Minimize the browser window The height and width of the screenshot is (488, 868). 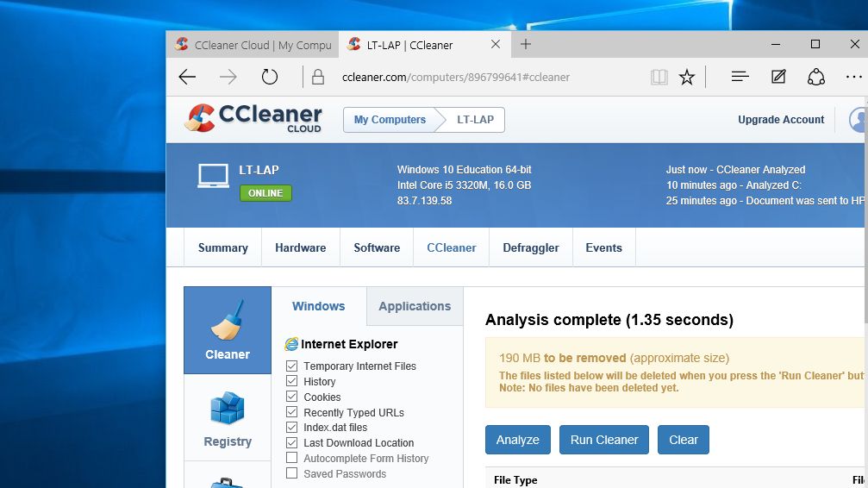coord(776,44)
